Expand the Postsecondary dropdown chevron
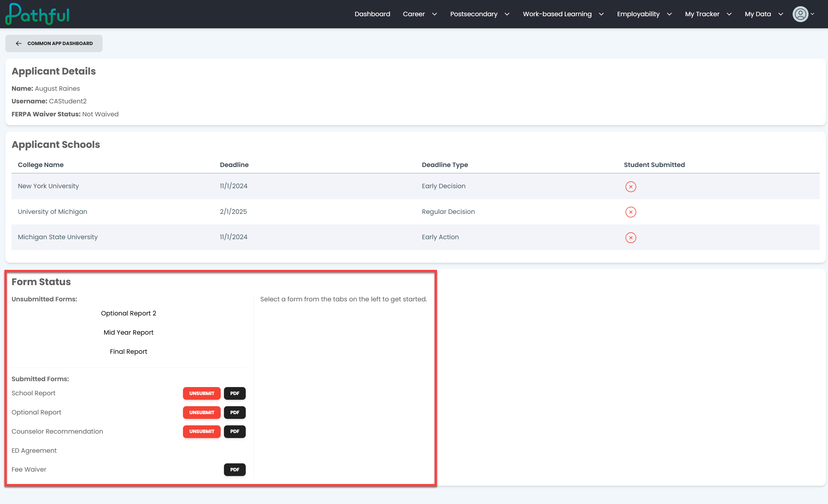The image size is (828, 504). (x=507, y=14)
